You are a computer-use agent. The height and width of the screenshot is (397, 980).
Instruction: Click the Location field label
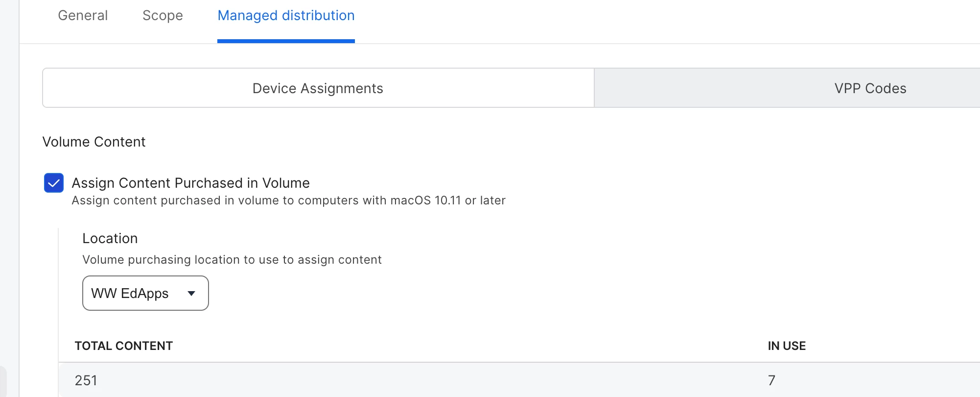(x=110, y=238)
